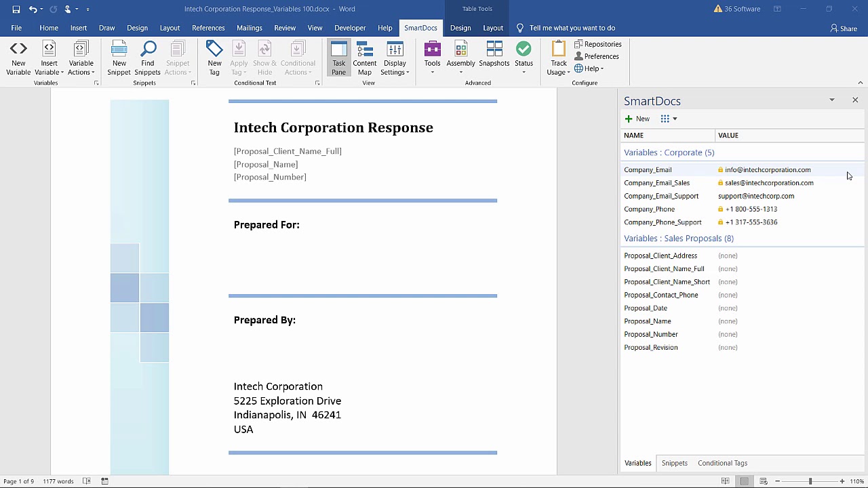
Task: Click the Save icon in quick access toolbar
Action: pyautogui.click(x=16, y=9)
